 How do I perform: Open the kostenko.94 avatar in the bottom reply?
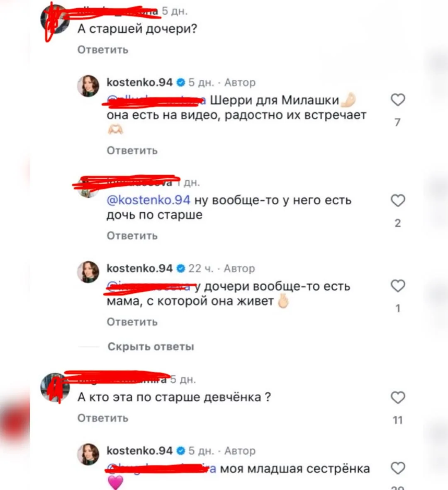(88, 454)
